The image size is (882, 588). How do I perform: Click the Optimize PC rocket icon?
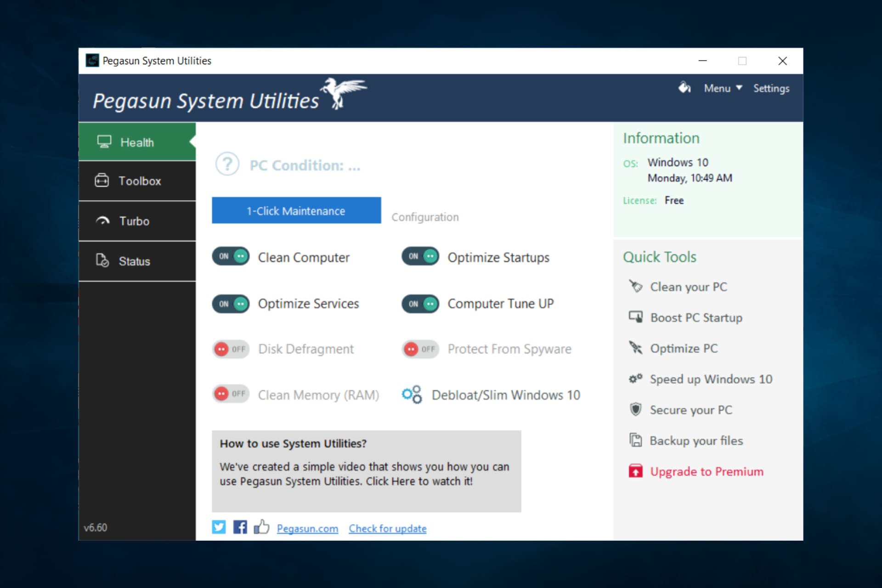(636, 348)
